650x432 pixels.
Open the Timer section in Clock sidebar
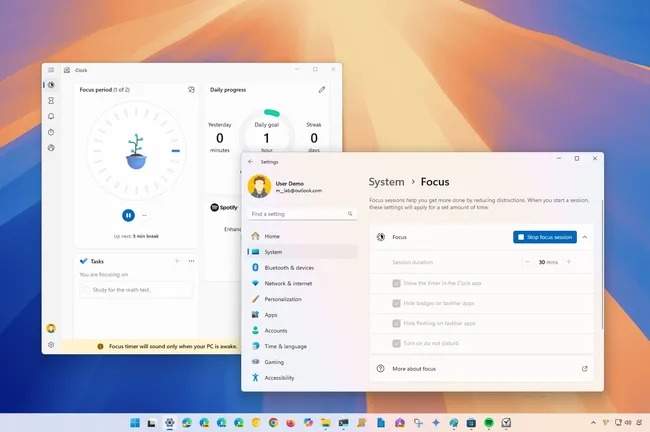point(51,100)
